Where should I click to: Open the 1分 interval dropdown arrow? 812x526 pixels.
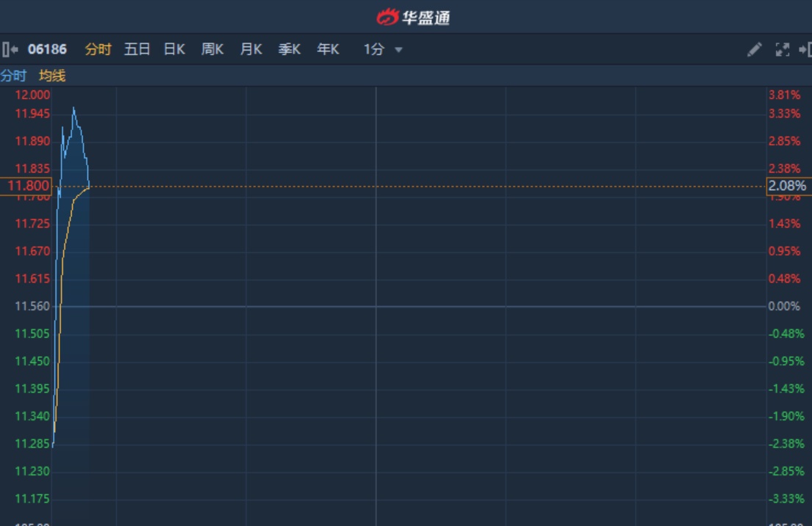pos(398,50)
